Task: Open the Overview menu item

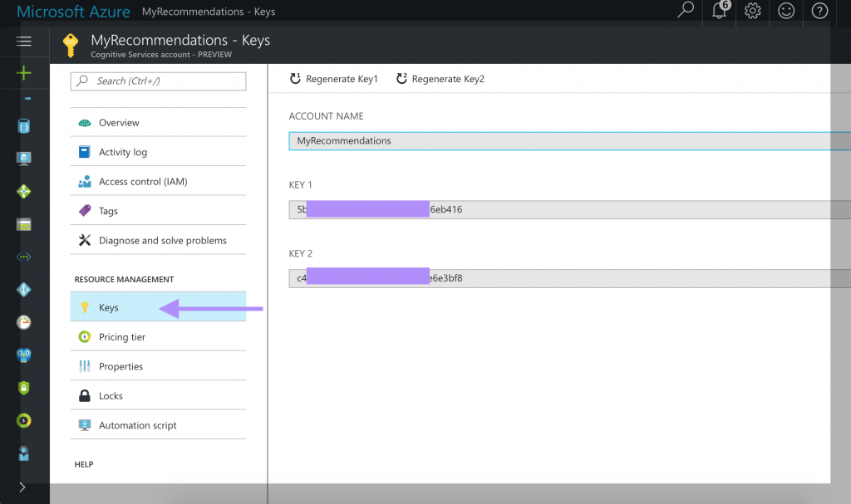Action: pos(119,123)
